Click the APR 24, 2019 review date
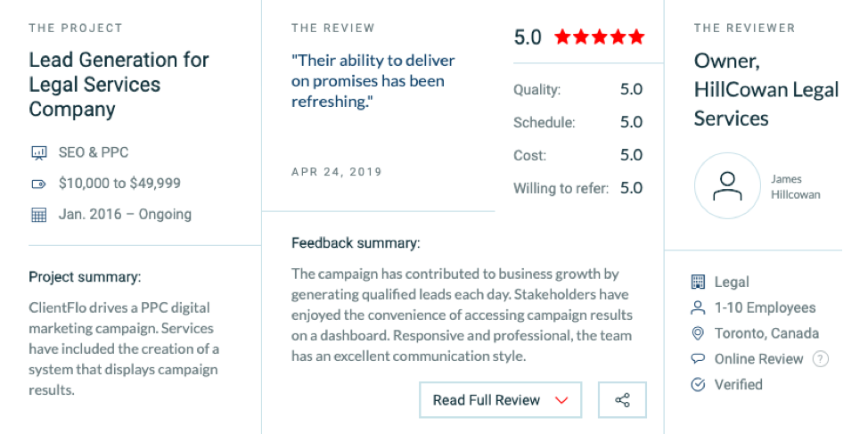The width and height of the screenshot is (868, 434). 337,172
